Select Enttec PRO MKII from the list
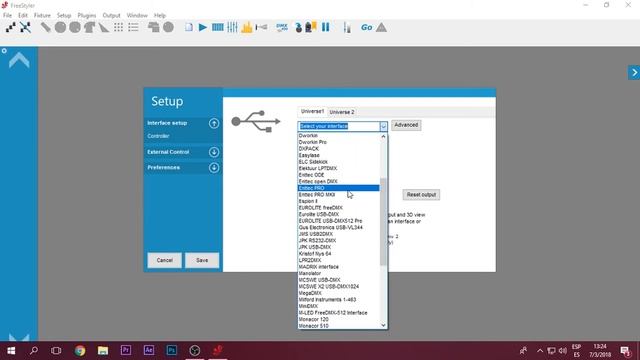The height and width of the screenshot is (360, 640). 339,195
